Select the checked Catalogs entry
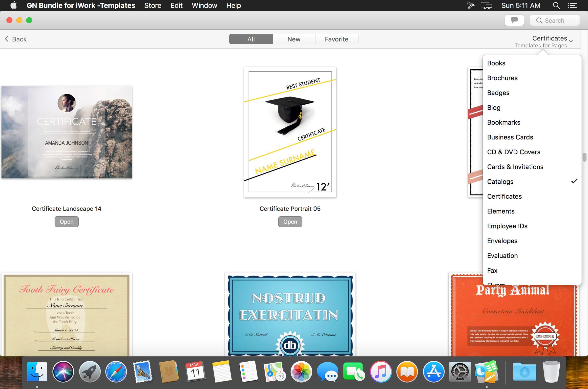This screenshot has height=389, width=588. click(x=532, y=182)
